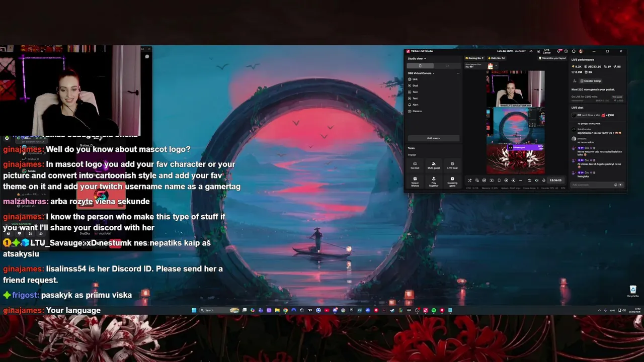Open the more options ellipsis in the control bar

coord(520,180)
